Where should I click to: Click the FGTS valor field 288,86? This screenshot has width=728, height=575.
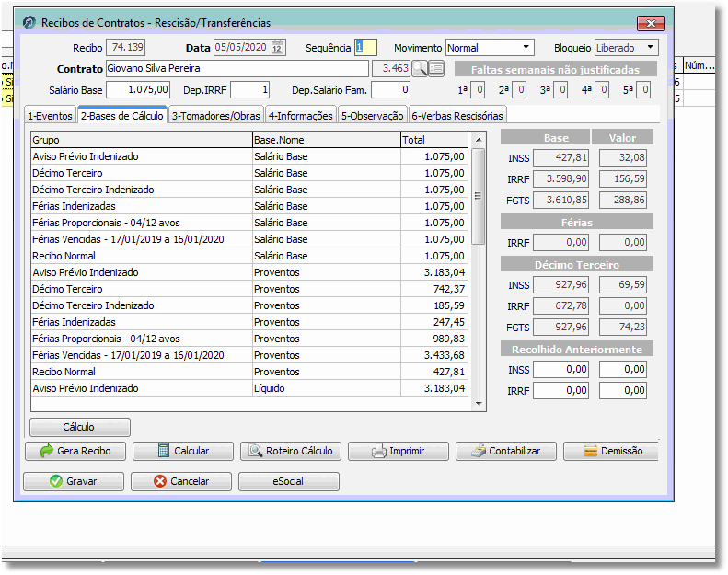click(623, 200)
